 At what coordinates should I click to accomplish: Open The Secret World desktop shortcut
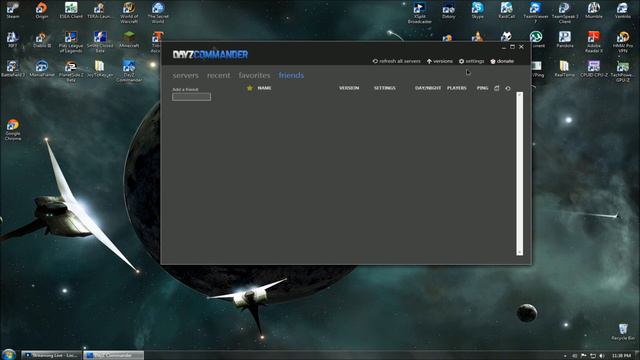(158, 12)
